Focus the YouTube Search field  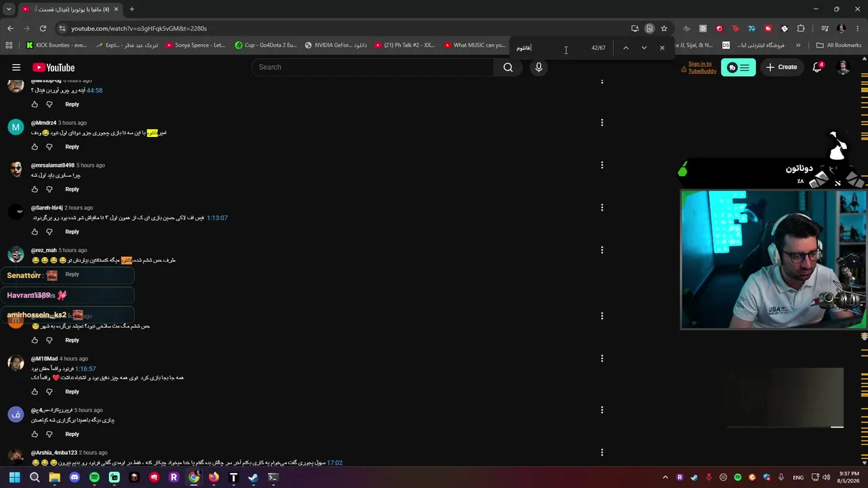[x=373, y=67]
